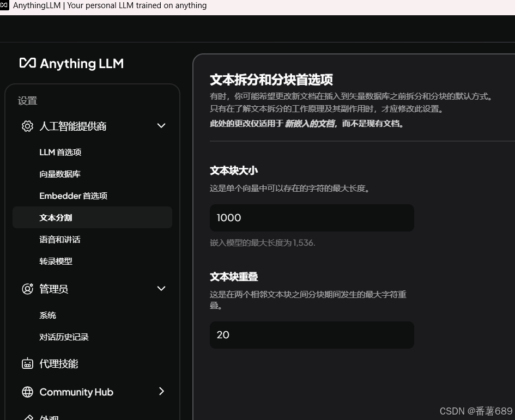
Task: Open the 系统 admin page
Action: (x=47, y=315)
